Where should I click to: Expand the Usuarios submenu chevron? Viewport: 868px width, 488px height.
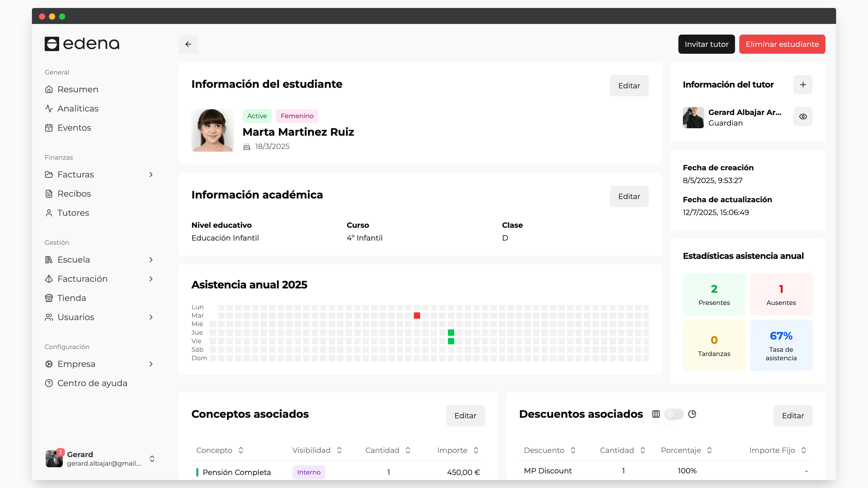pos(151,317)
